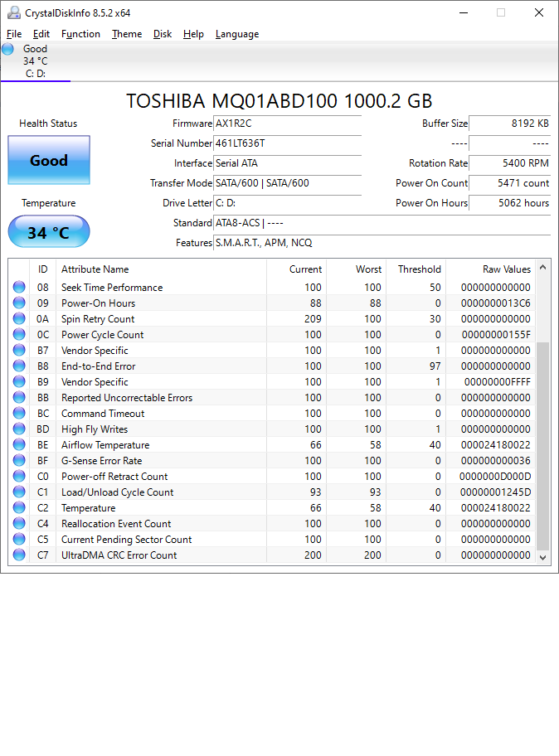
Task: Click the Good health status button
Action: 49,160
